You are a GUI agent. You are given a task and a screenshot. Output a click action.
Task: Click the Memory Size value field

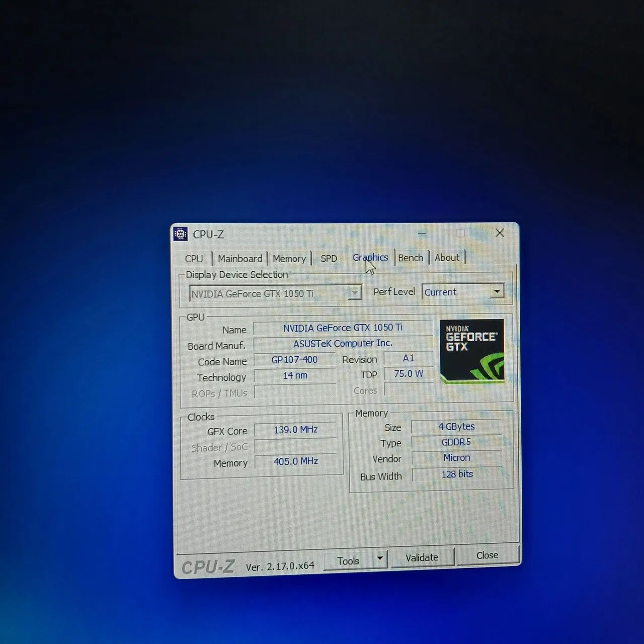click(456, 426)
